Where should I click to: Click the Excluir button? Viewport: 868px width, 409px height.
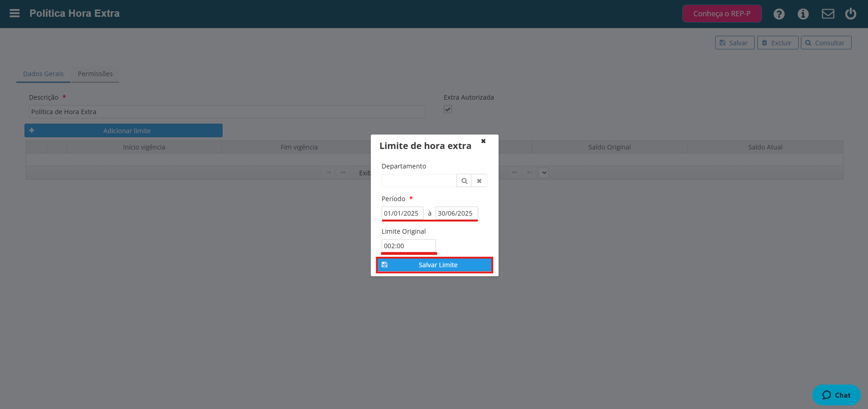point(777,43)
